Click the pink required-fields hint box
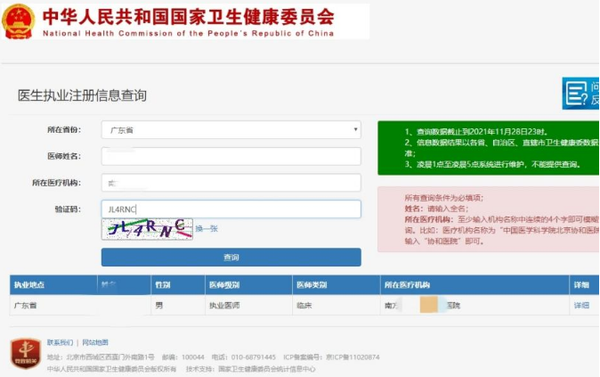Image resolution: width=600 pixels, height=377 pixels. [488, 219]
